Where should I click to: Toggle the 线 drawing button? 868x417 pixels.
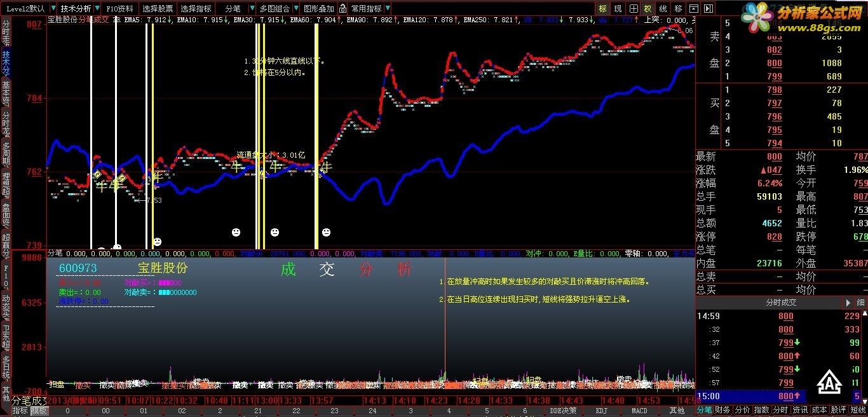click(x=663, y=8)
